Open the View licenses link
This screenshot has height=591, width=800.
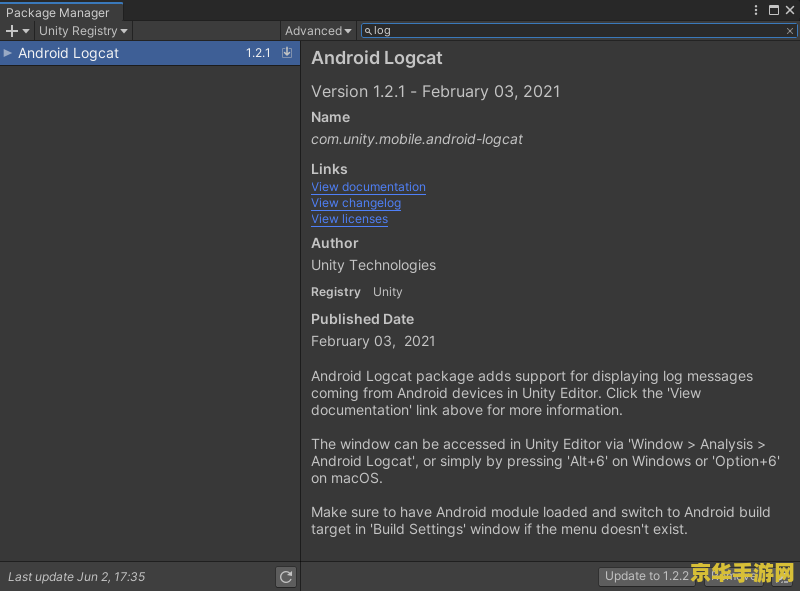tap(349, 219)
